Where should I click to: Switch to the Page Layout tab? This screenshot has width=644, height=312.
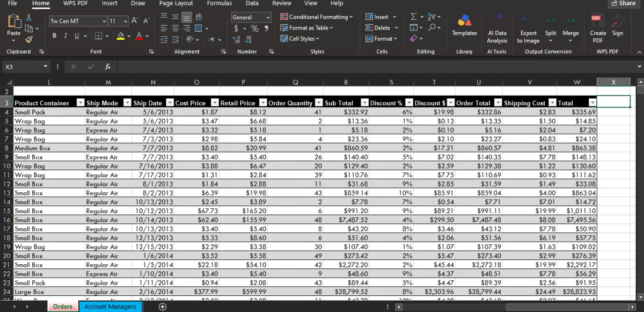pos(176,3)
